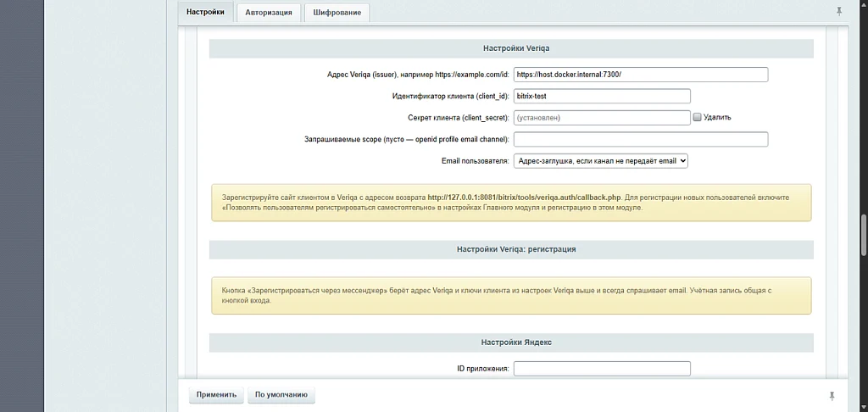Focus the client_id input with bitrix-test
This screenshot has width=868, height=412.
602,96
